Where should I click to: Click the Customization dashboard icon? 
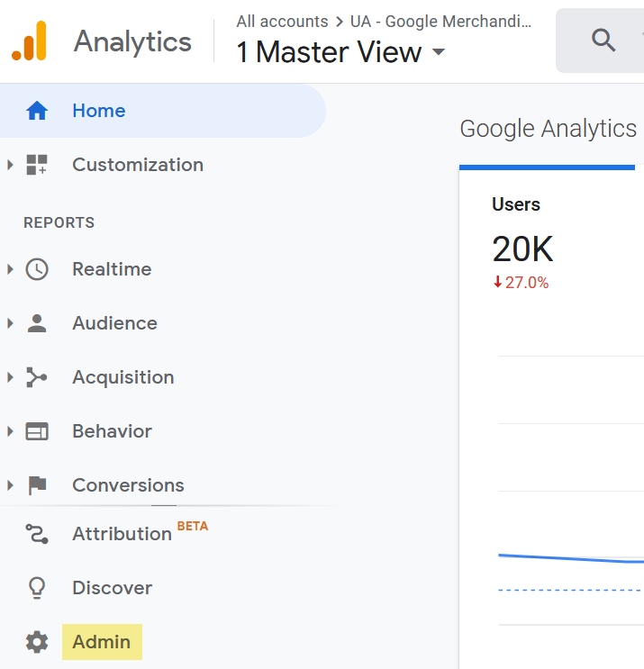(x=37, y=165)
